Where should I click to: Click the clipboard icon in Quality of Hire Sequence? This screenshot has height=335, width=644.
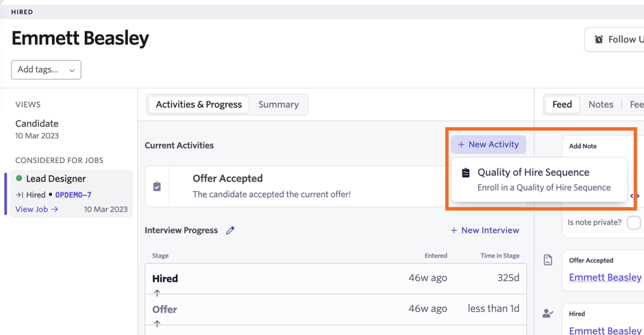point(466,173)
